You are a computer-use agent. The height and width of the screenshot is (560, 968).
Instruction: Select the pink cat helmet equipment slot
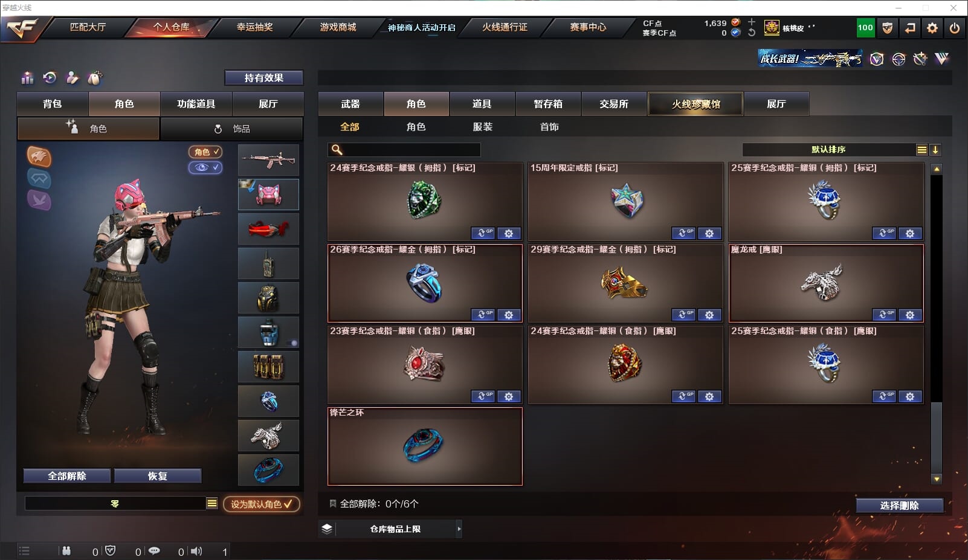point(268,195)
